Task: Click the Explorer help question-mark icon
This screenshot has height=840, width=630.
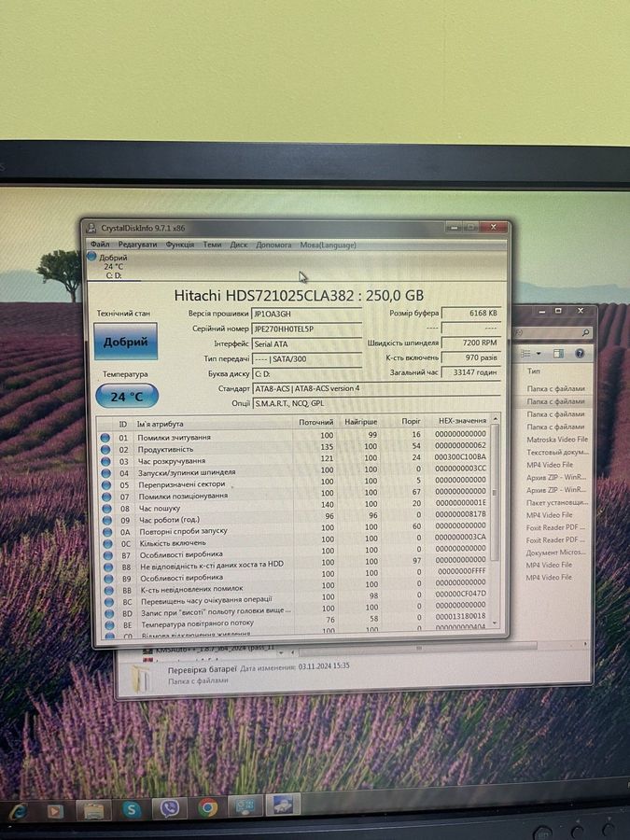Action: tap(580, 355)
